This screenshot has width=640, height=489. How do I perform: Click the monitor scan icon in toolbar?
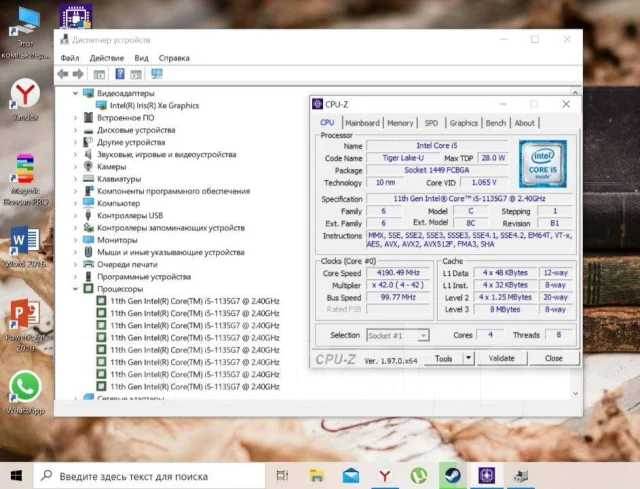coord(157,73)
